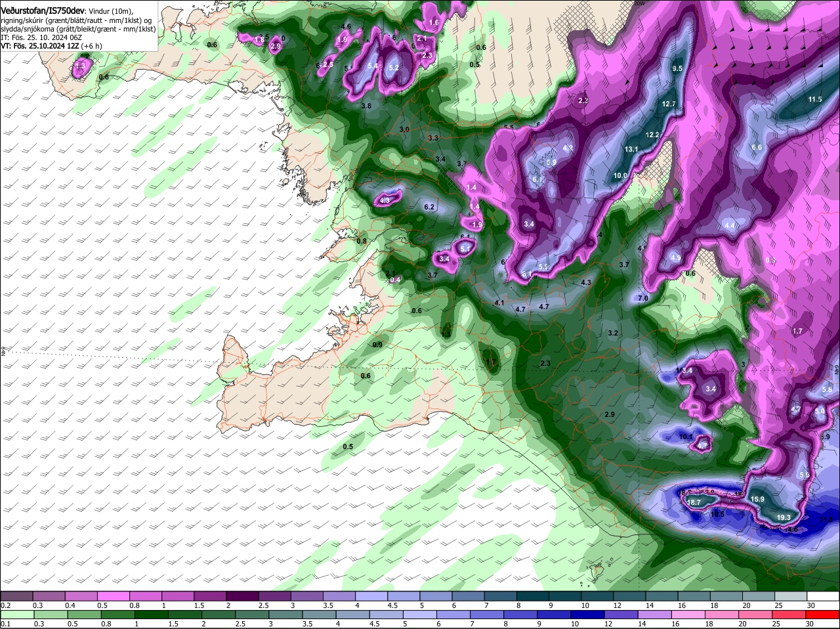840x629 pixels.
Task: Click the snow scale swatch labeled 0.2
Action: (17, 596)
